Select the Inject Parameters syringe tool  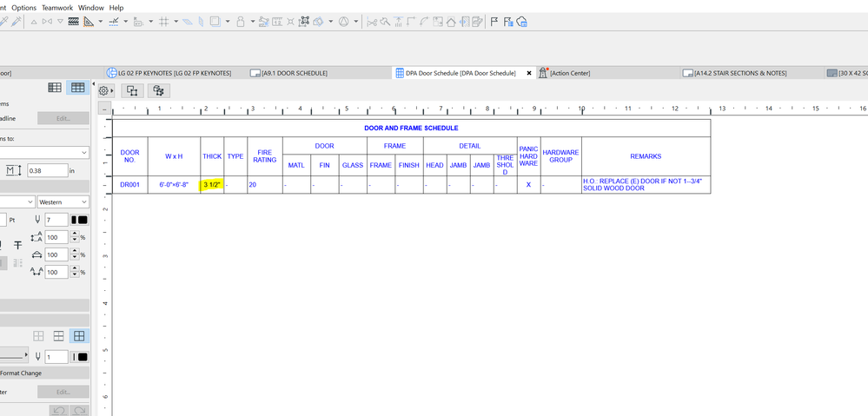16,22
